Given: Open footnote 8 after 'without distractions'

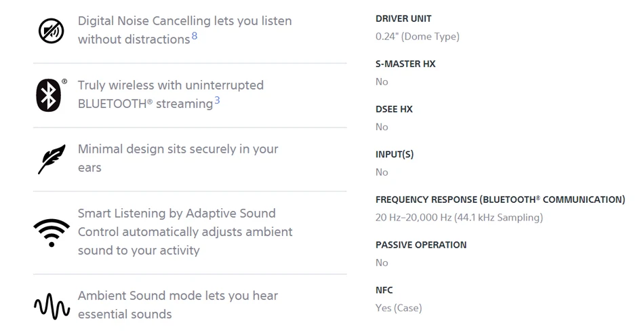Looking at the screenshot, I should (x=195, y=36).
